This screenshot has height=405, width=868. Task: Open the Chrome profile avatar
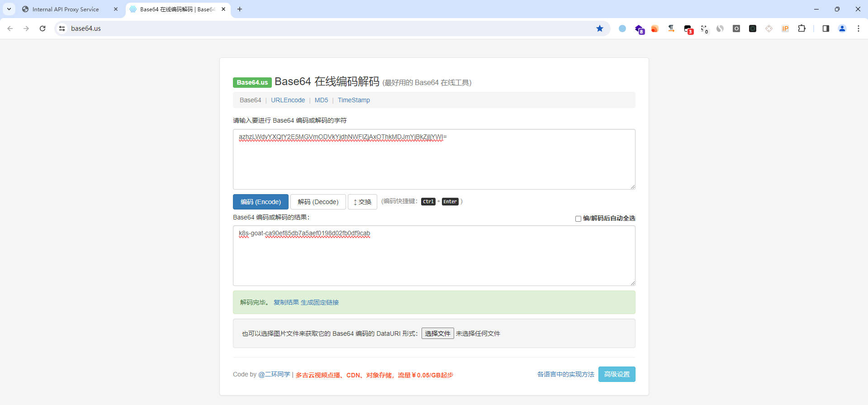click(x=842, y=29)
